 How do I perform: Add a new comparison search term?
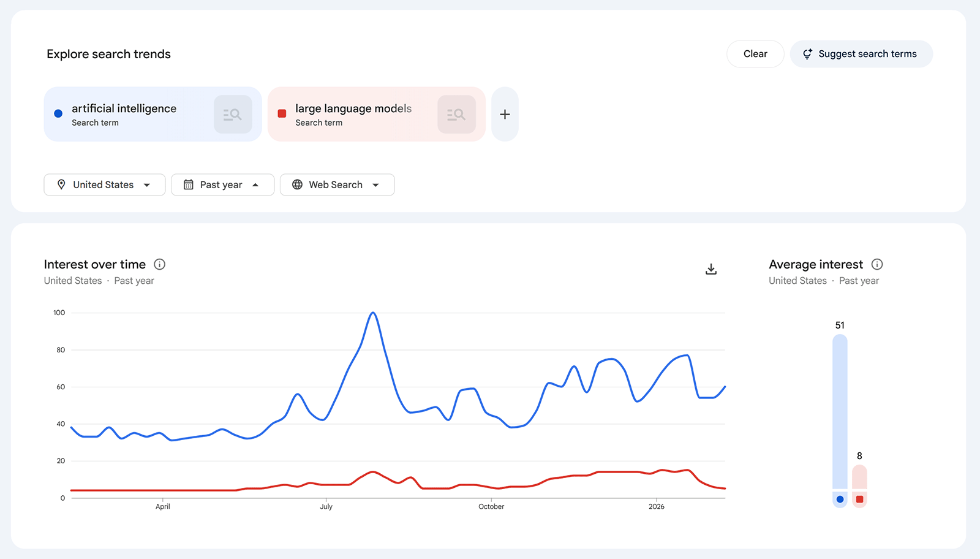click(x=504, y=114)
